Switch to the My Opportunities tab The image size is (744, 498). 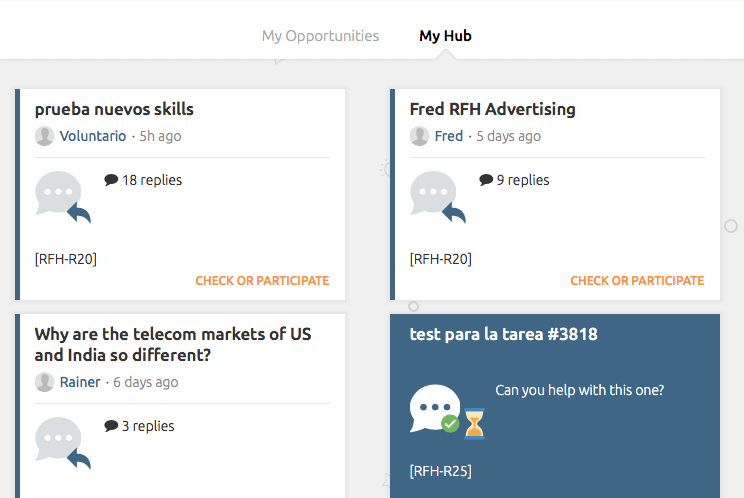tap(320, 36)
